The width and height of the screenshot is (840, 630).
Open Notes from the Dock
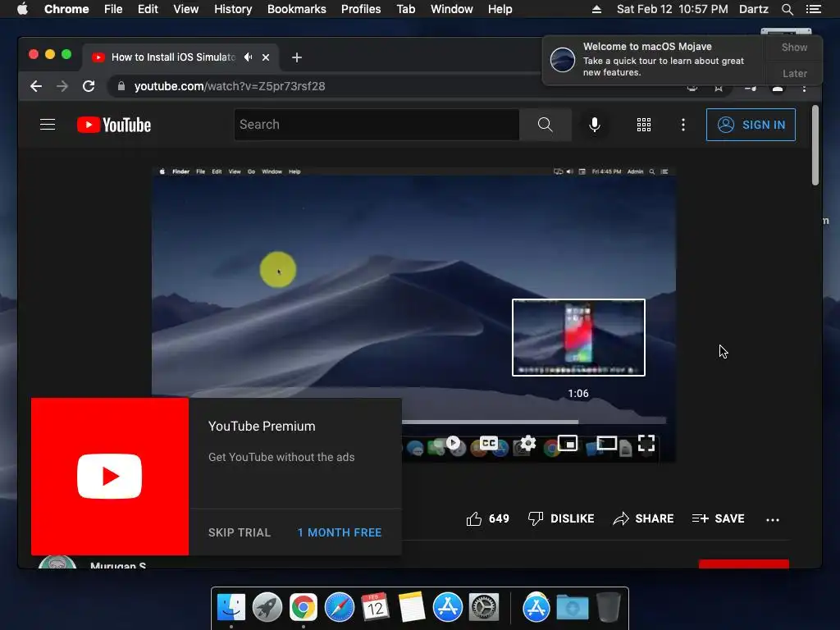tap(412, 608)
